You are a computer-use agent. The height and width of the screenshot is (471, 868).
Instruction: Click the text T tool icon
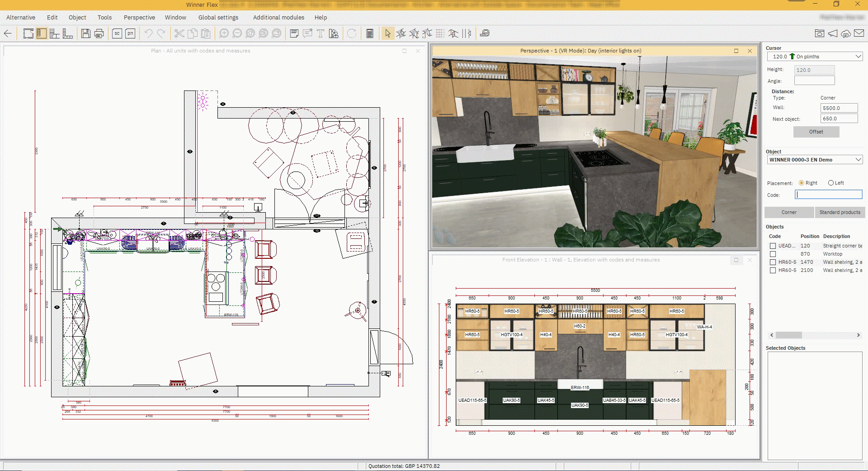321,33
